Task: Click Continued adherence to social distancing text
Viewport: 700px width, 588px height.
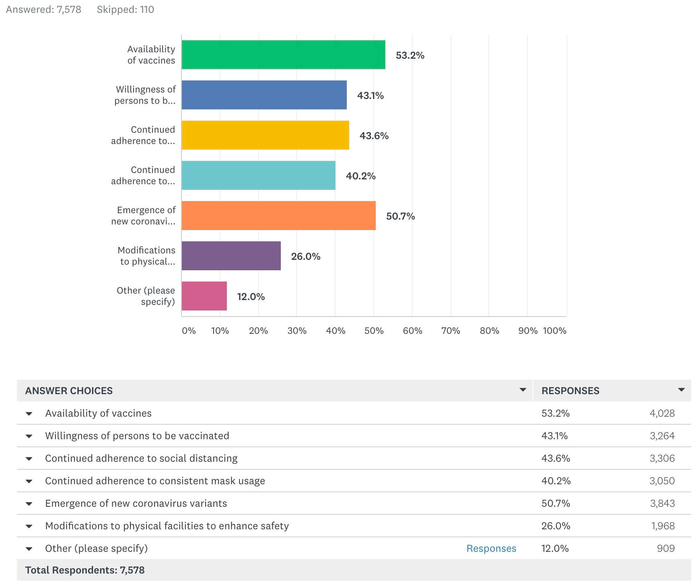Action: (x=141, y=458)
